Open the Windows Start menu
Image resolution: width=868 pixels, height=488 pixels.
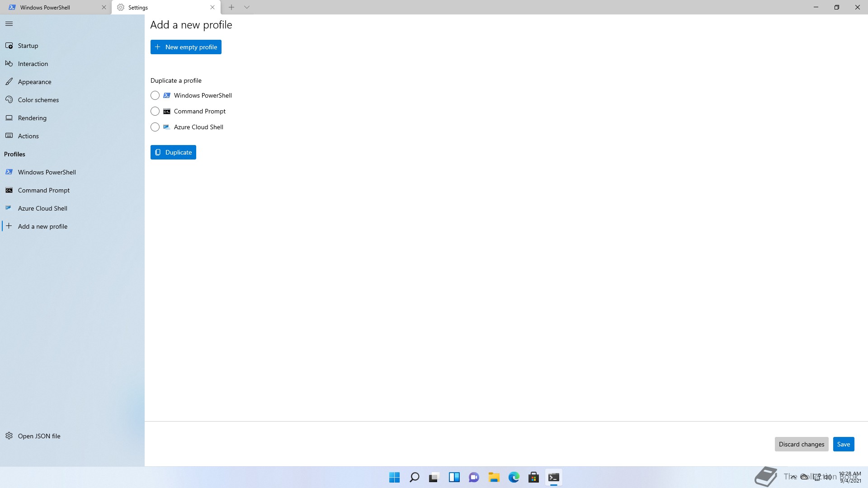coord(394,477)
